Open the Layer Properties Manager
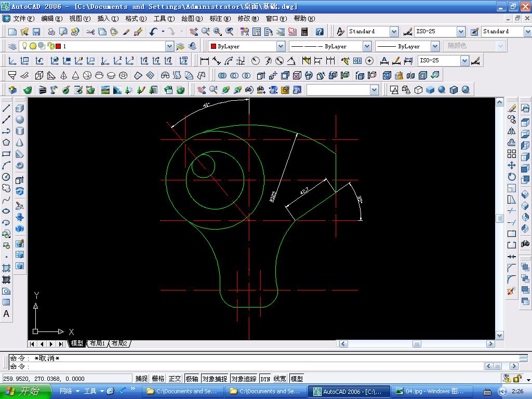This screenshot has height=399, width=532. pos(12,46)
